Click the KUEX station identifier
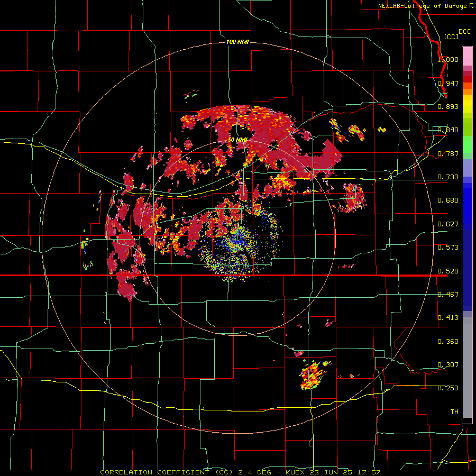 (x=295, y=472)
